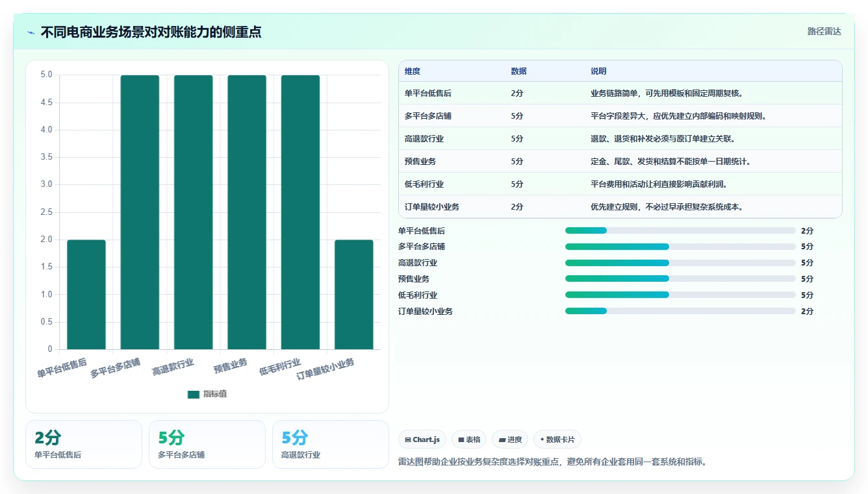Click the 预售业务 progress bar
Viewport: 868px width, 494px height.
(x=680, y=278)
